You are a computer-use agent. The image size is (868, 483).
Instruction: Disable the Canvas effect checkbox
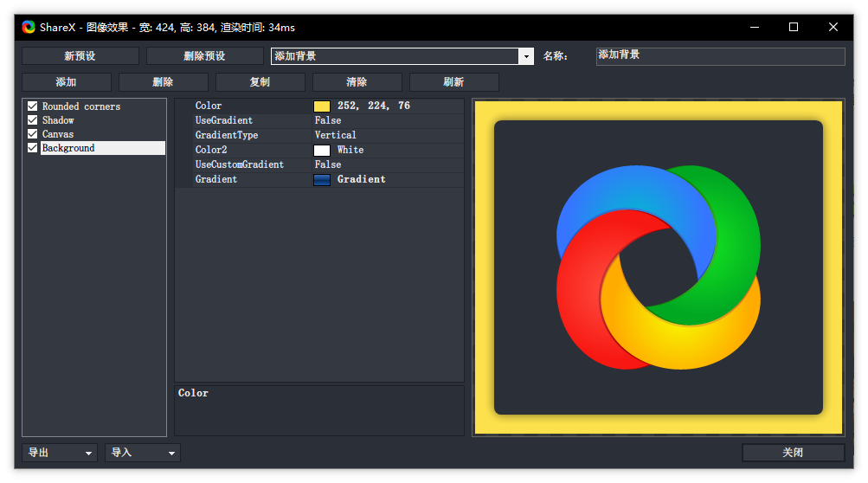click(33, 134)
